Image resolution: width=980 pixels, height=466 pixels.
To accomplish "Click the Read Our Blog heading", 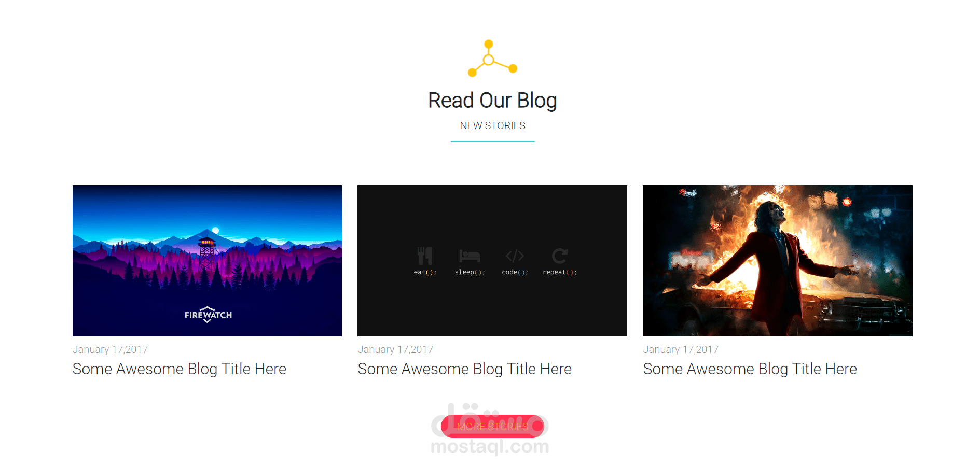I will (492, 101).
